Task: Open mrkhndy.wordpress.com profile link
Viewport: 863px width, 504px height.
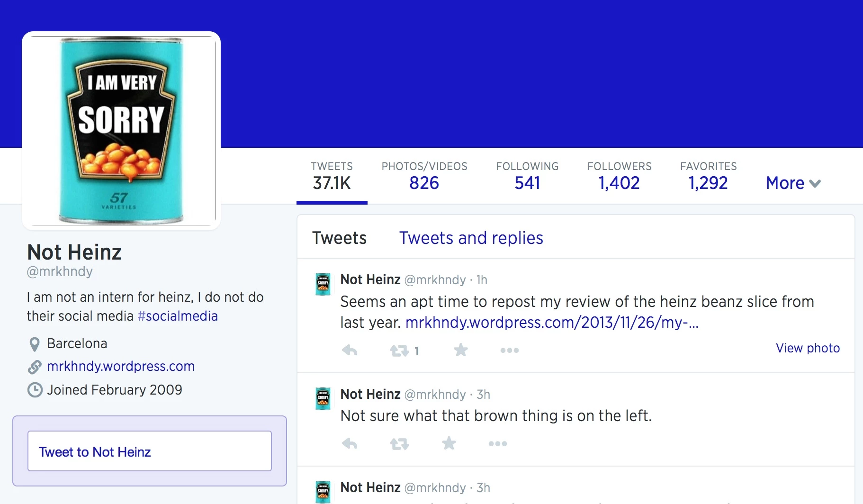Action: coord(121,366)
